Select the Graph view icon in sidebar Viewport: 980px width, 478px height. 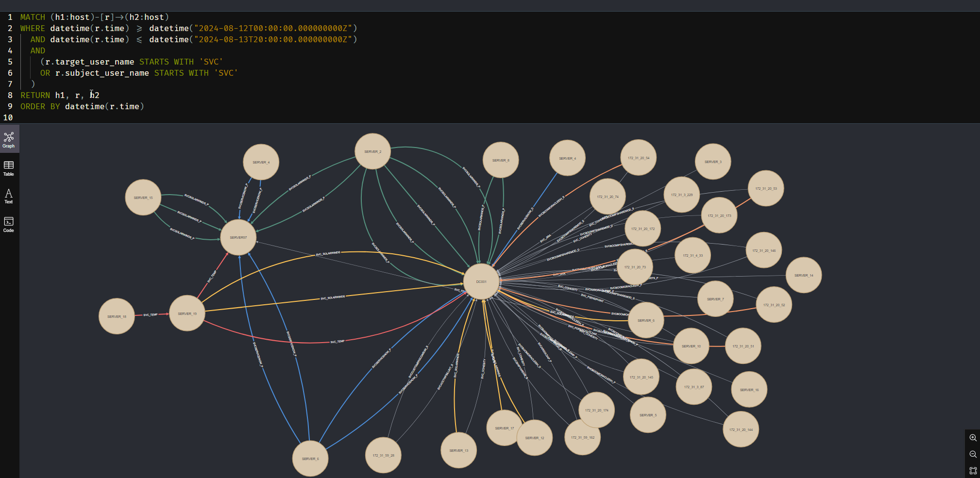click(9, 139)
